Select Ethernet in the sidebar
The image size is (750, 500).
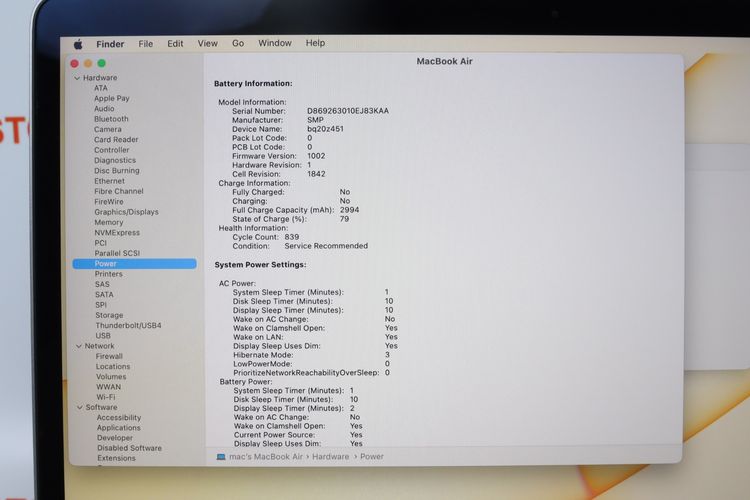point(109,181)
